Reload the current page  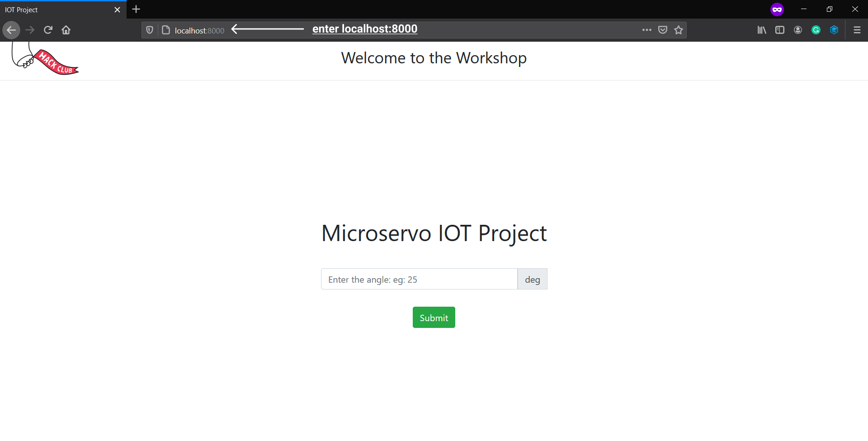[x=47, y=30]
